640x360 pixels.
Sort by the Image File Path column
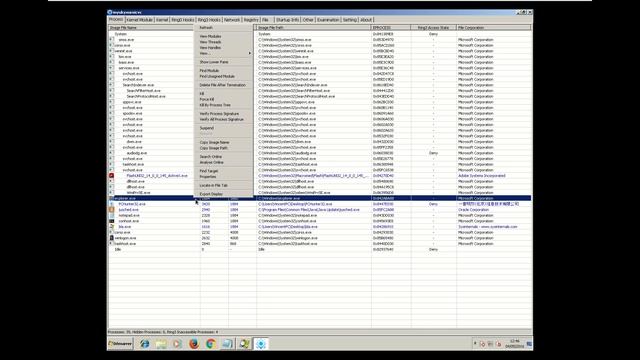click(x=313, y=28)
